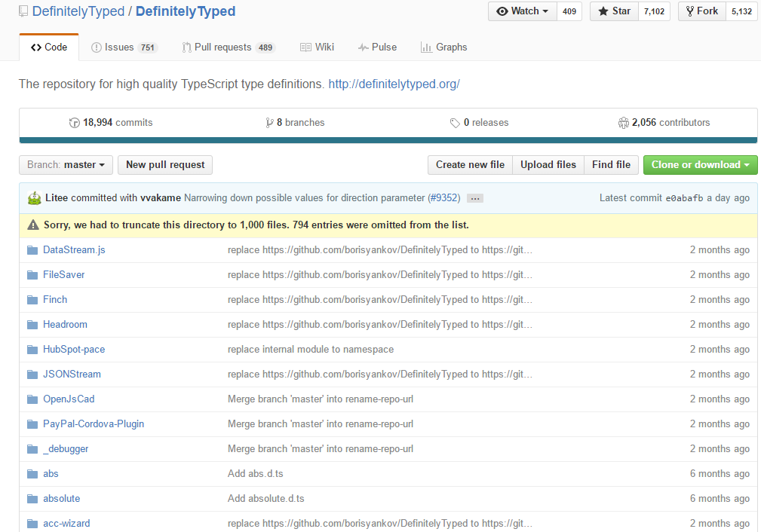Open the 18,994 commits link

pyautogui.click(x=111, y=123)
